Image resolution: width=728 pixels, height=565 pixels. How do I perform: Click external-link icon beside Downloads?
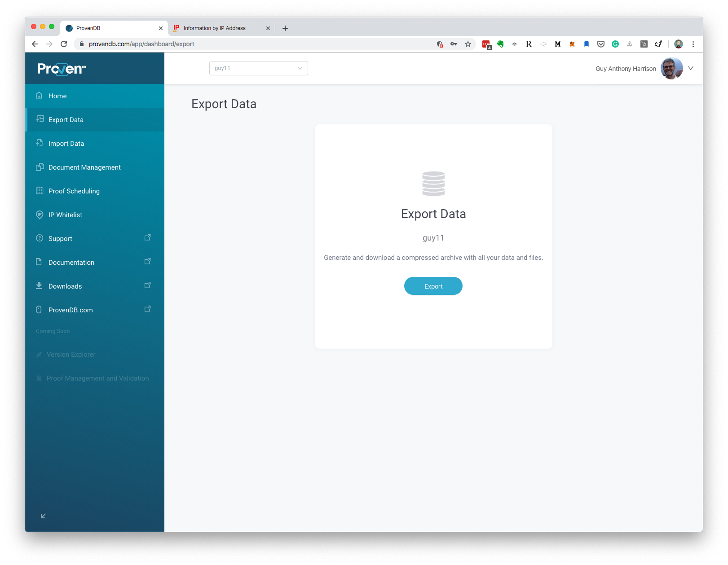147,285
